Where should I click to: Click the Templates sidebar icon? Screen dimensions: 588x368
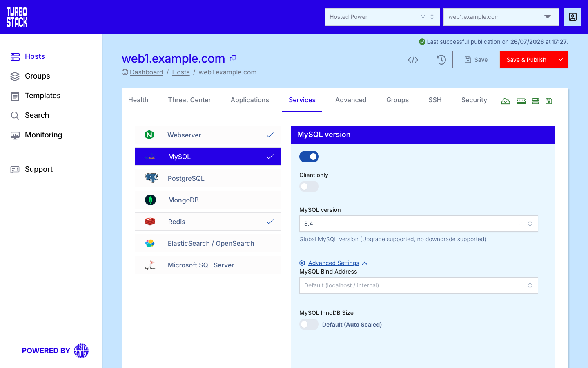click(15, 96)
